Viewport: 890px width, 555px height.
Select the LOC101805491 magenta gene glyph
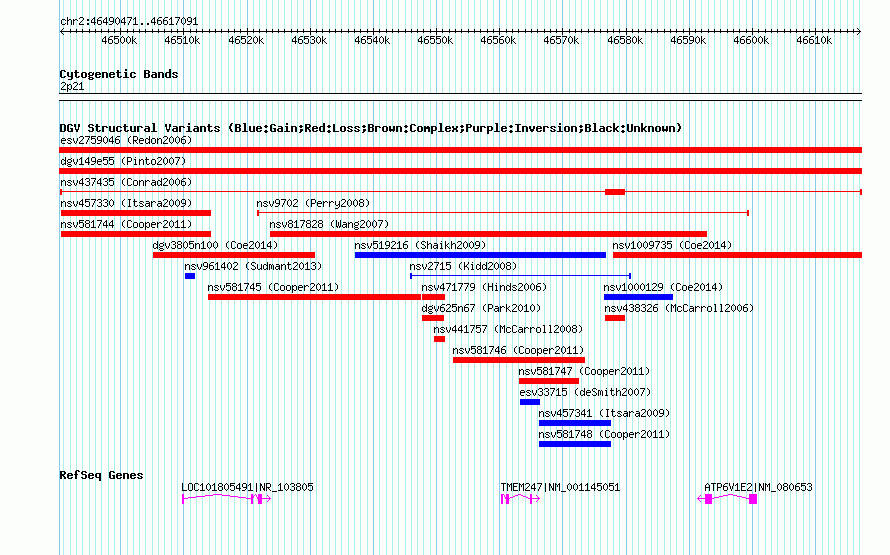click(226, 499)
